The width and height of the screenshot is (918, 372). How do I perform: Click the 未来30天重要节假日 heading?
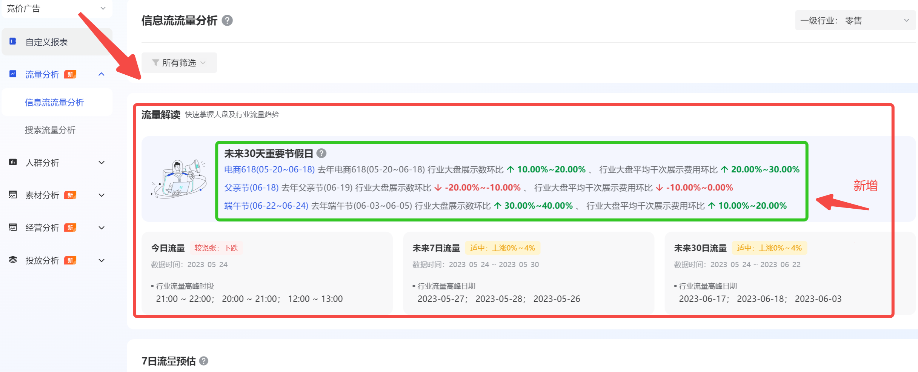(269, 153)
